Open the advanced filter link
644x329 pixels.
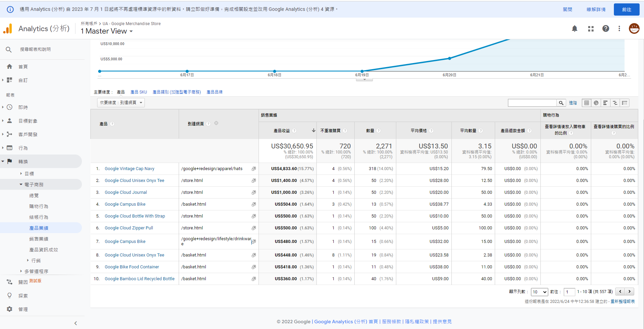click(573, 103)
